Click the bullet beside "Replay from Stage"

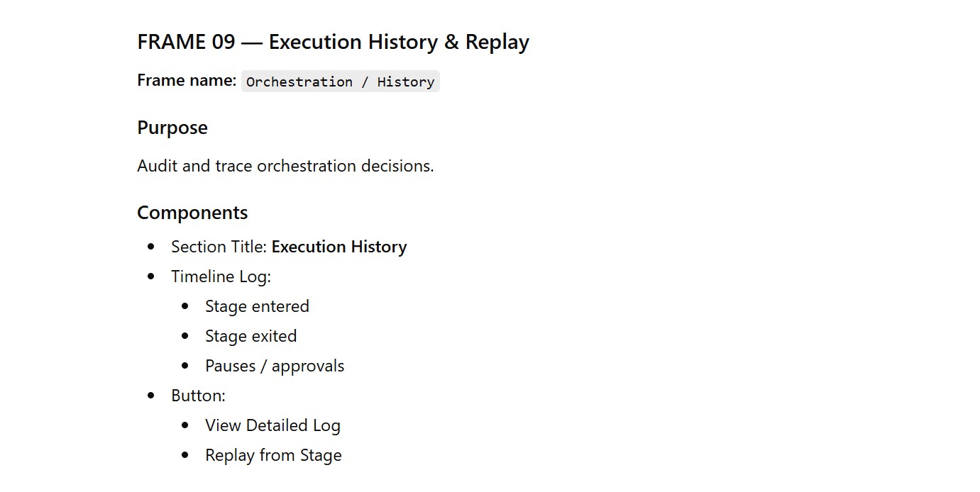tap(185, 455)
